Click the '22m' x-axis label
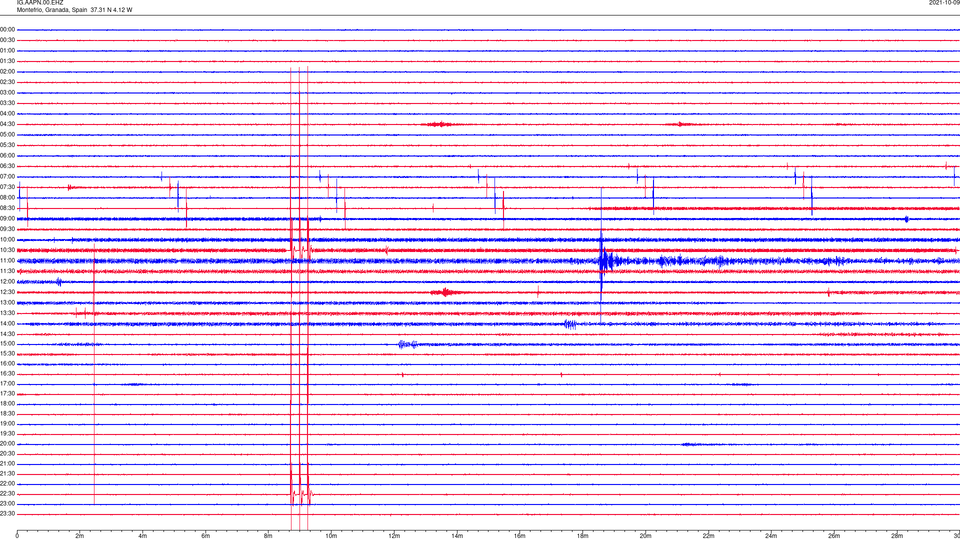The height and width of the screenshot is (540, 960). pyautogui.click(x=708, y=536)
